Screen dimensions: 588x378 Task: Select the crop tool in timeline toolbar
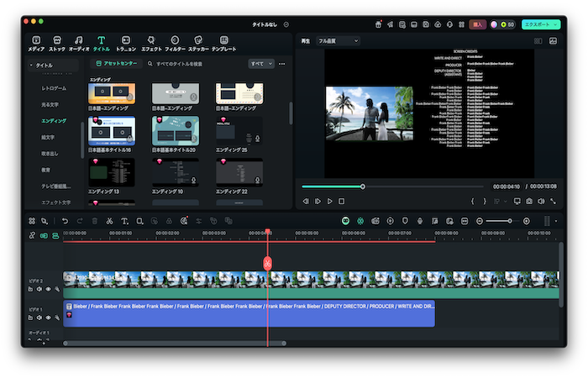pos(139,221)
